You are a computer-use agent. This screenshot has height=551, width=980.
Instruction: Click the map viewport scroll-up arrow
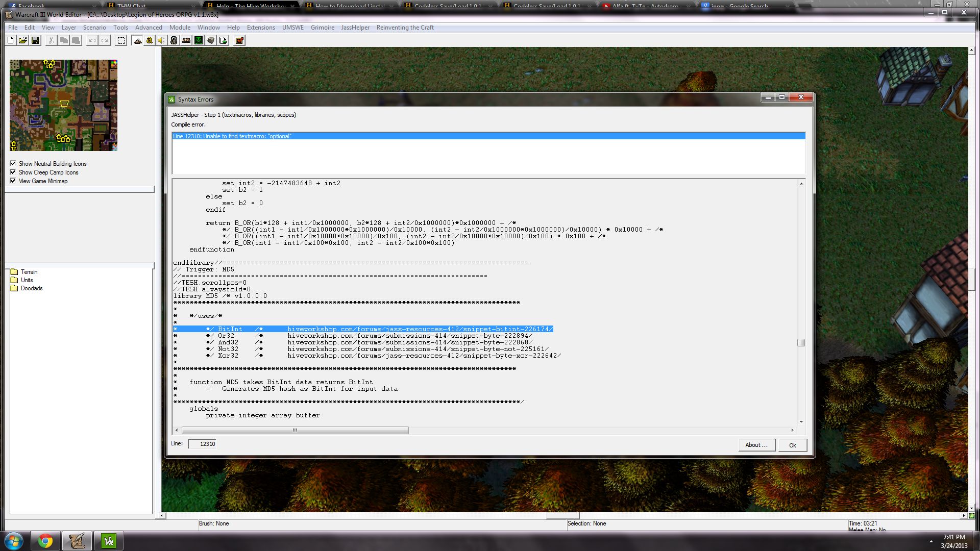click(x=971, y=51)
